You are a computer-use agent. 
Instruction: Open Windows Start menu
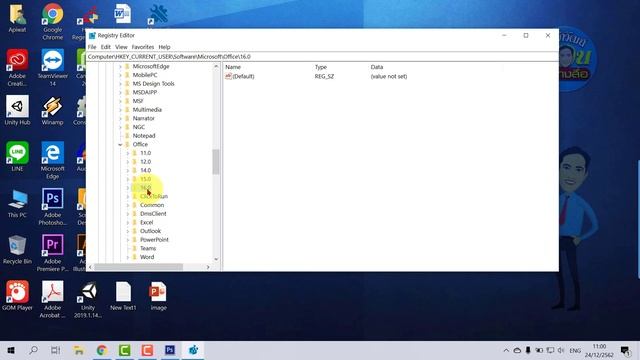coord(11,350)
